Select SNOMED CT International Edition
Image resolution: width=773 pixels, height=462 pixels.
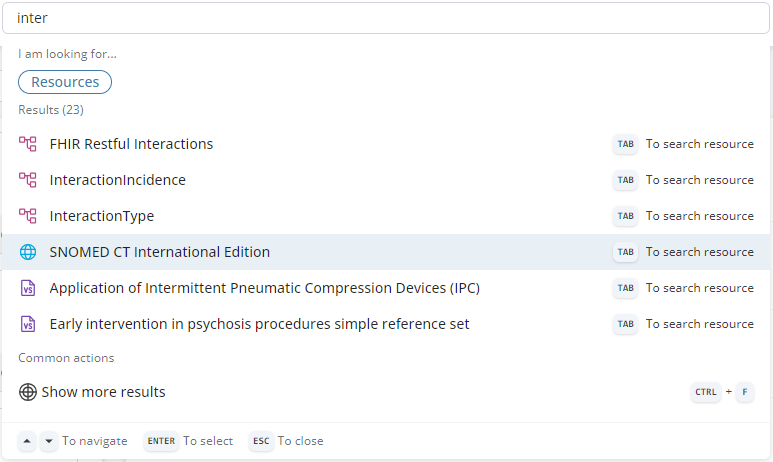pos(159,252)
